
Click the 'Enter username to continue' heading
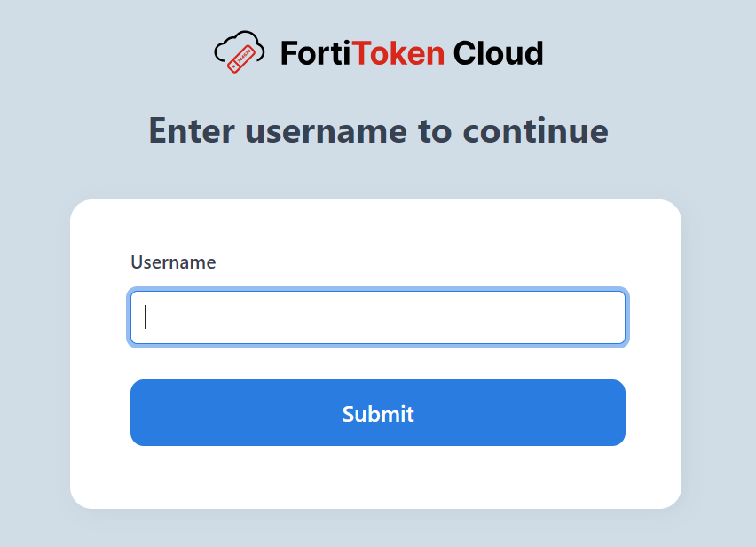[x=378, y=130]
